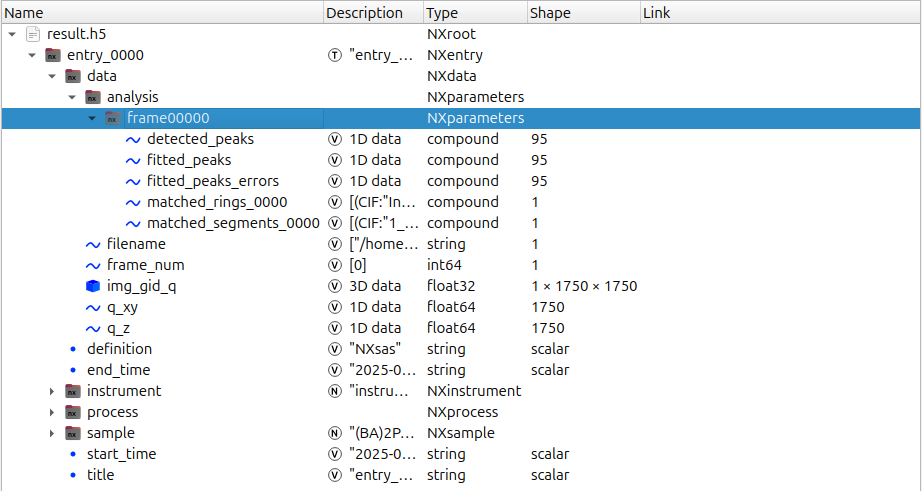Expand the instrument group
The width and height of the screenshot is (922, 491).
coord(52,391)
